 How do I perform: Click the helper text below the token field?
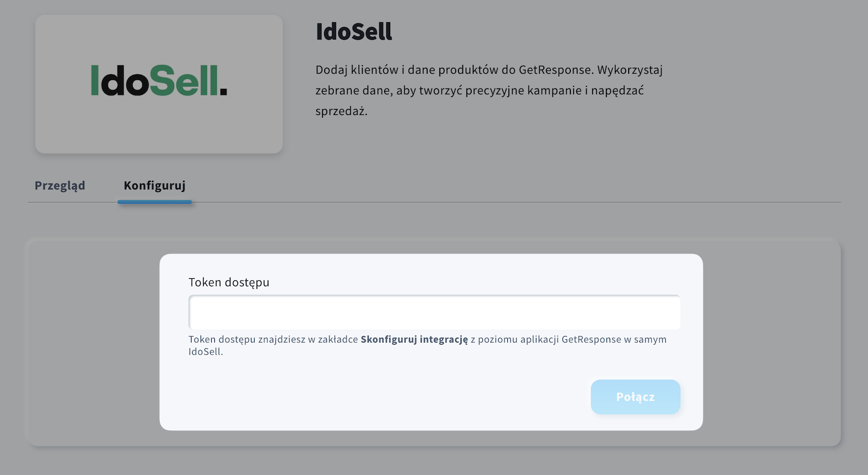click(427, 345)
